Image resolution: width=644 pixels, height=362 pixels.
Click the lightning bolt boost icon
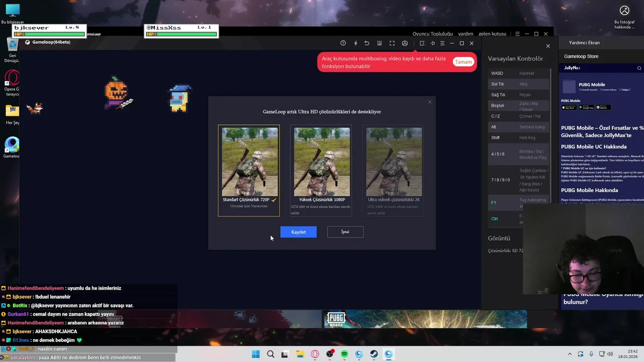355,43
